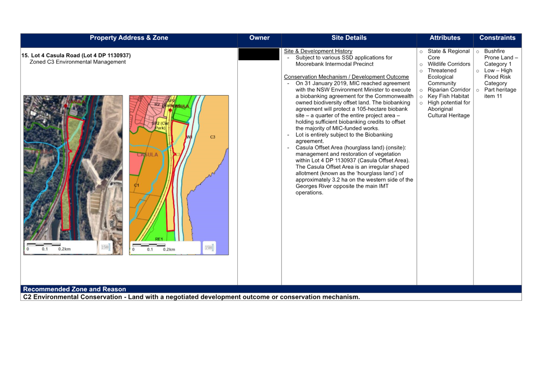Select the 'C2 Environmental Conservation' recommendation line
Image resolution: width=555 pixels, height=392 pixels.
coord(191,297)
